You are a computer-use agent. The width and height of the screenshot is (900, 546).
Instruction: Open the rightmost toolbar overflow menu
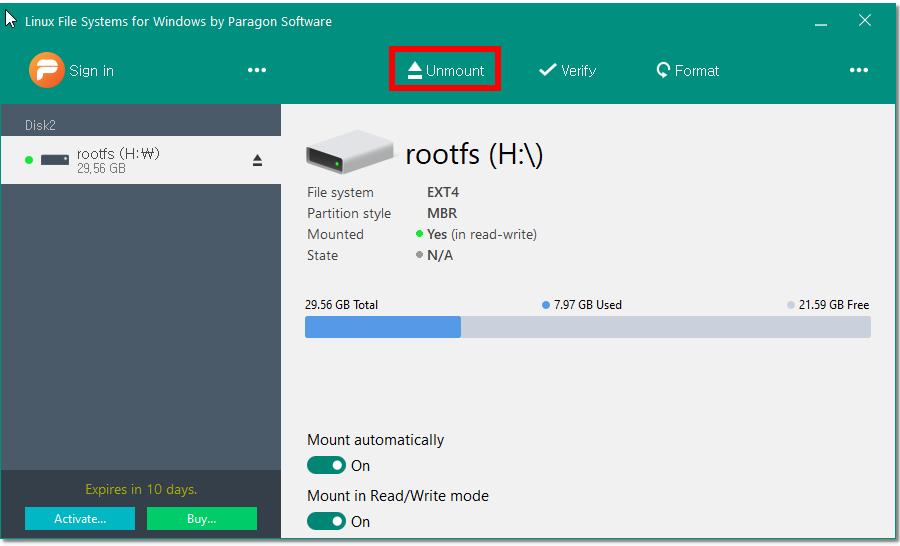click(859, 70)
